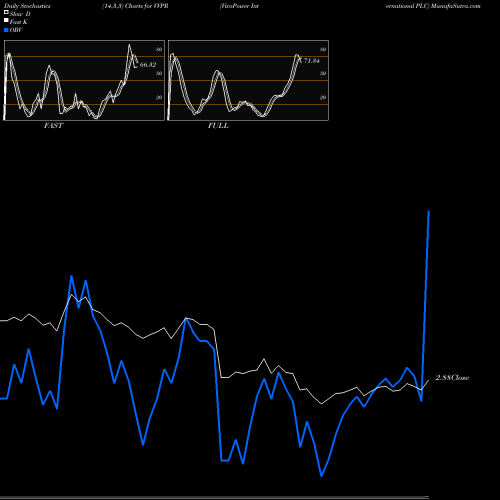This screenshot has height=500, width=500.
Task: Select the 'OBV' legend label
Action: (x=16, y=30)
